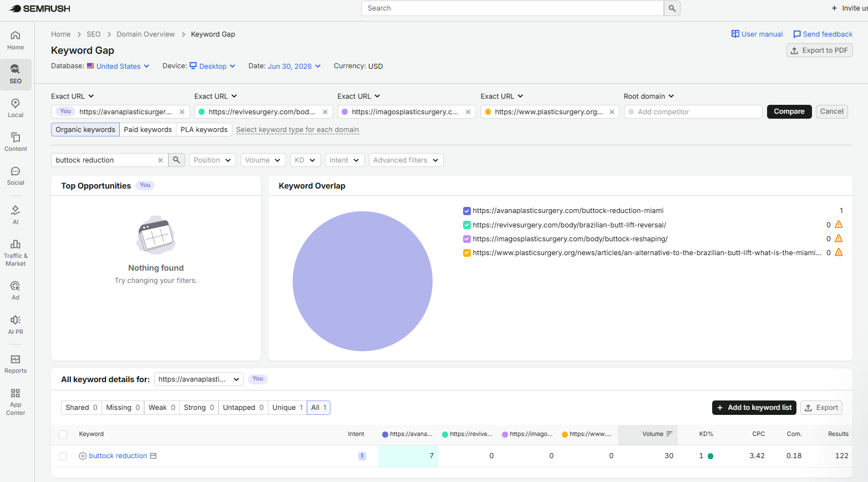Click the Send feedback link
This screenshot has width=868, height=482.
(823, 34)
